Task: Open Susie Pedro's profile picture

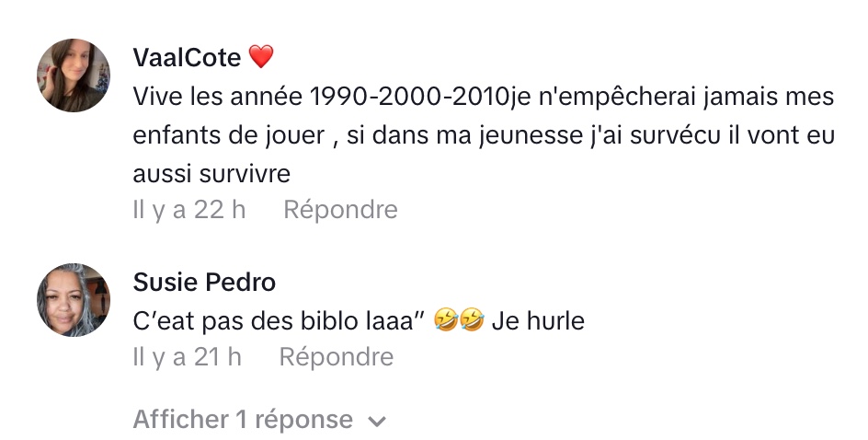Action: [x=74, y=300]
